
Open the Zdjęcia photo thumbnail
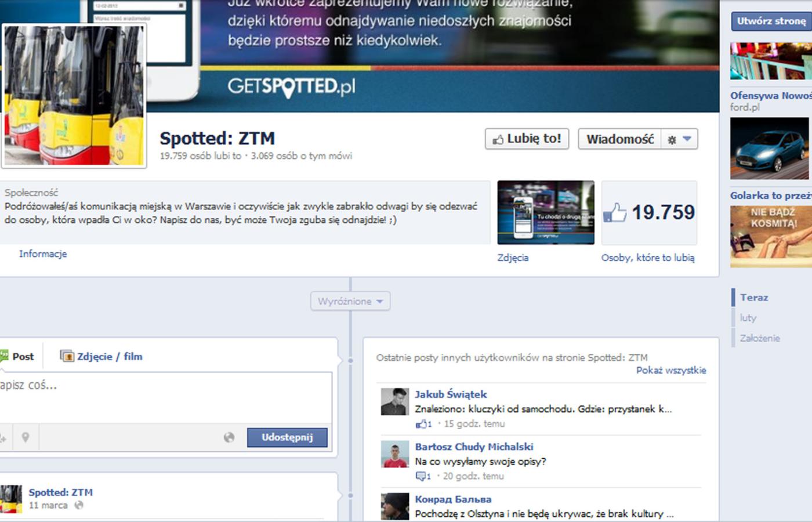545,212
